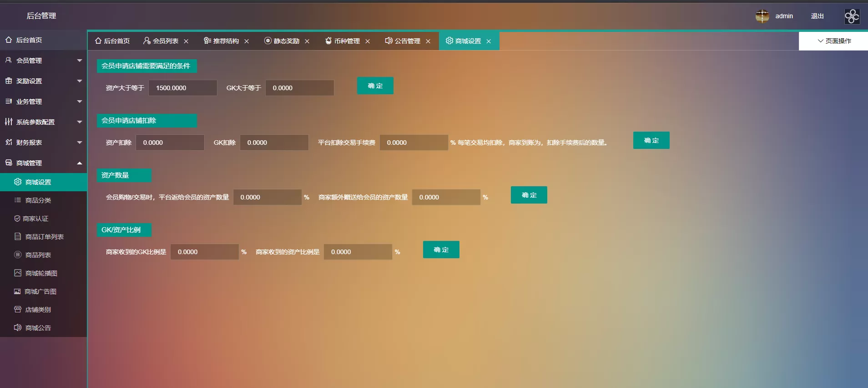
Task: Expand the 业务管理 menu arrow
Action: [x=80, y=102]
